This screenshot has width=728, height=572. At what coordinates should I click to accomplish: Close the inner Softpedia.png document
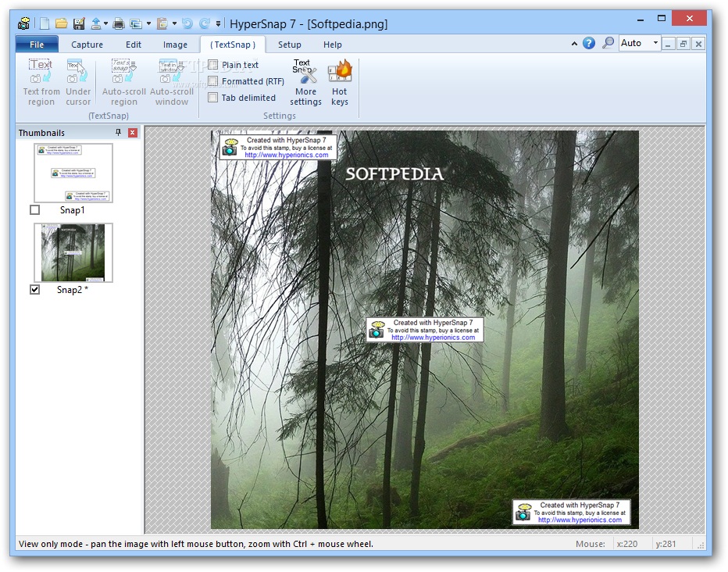pos(698,44)
